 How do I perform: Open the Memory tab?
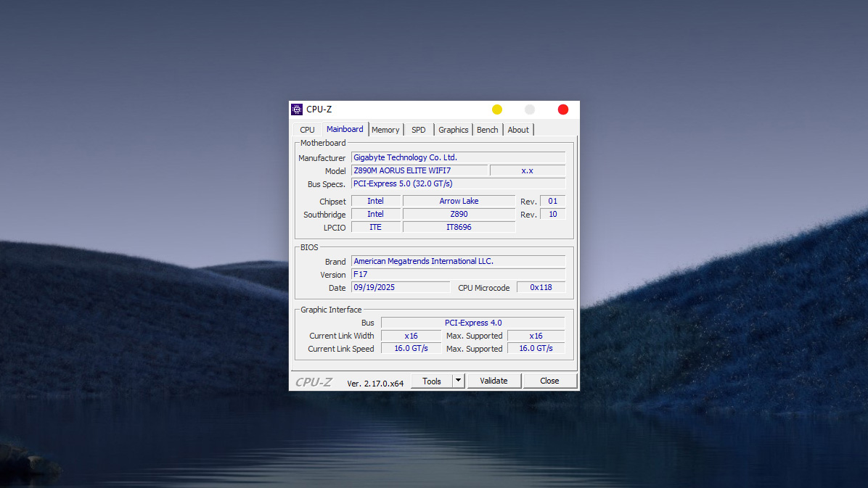(x=385, y=130)
